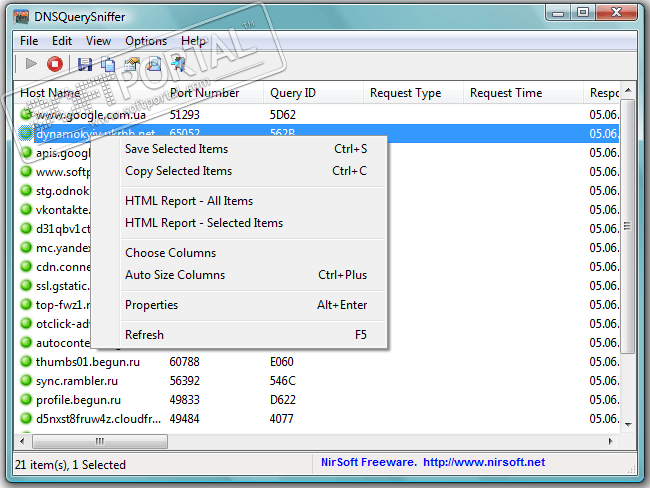Click the green icon beside profile.begun.ru
This screenshot has width=650, height=488.
click(x=26, y=399)
